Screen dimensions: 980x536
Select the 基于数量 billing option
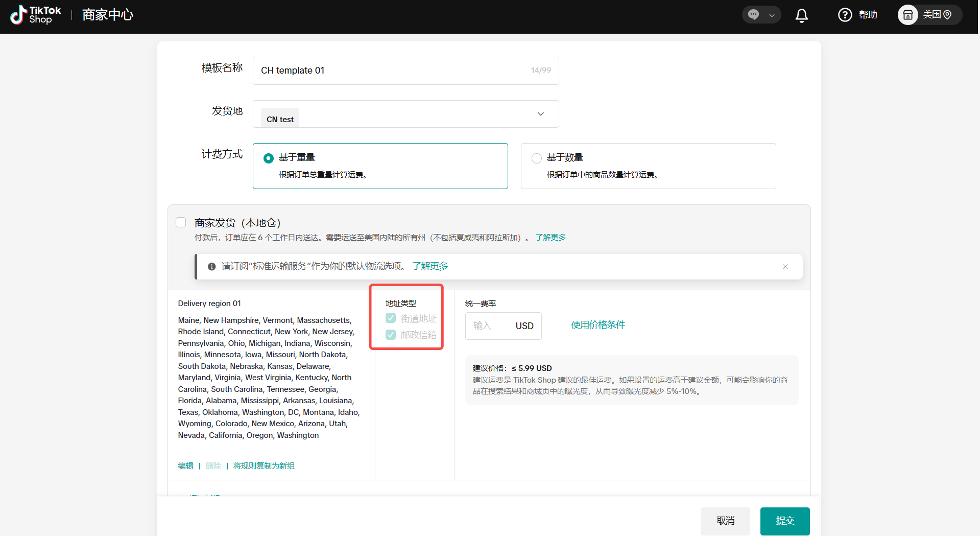click(x=536, y=158)
